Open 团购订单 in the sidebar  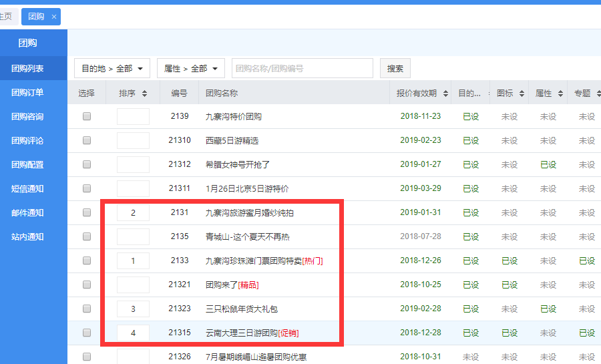(27, 92)
